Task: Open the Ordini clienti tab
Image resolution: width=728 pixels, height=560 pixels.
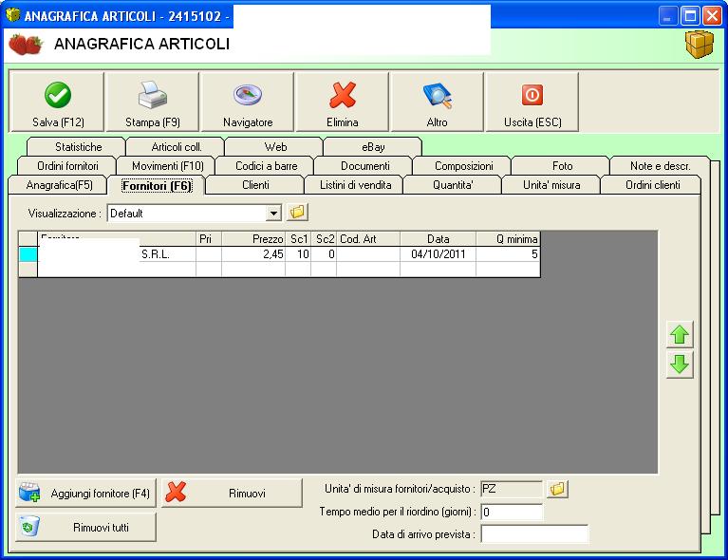Action: click(652, 185)
